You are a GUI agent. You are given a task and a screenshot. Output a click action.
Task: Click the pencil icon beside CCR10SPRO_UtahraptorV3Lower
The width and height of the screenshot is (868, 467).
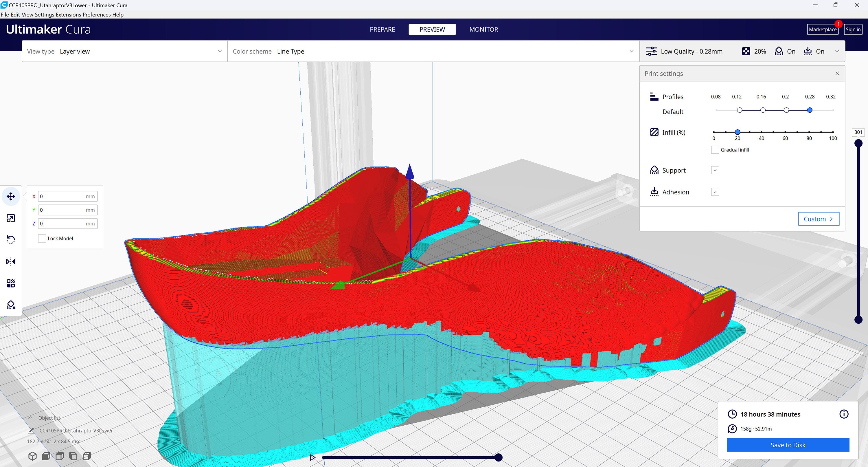[x=31, y=431]
